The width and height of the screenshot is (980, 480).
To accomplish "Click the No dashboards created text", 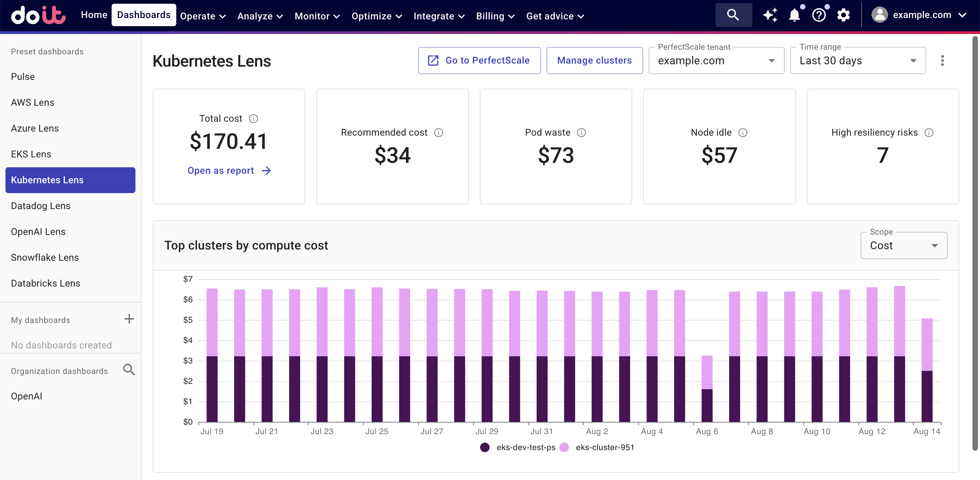I will (61, 345).
